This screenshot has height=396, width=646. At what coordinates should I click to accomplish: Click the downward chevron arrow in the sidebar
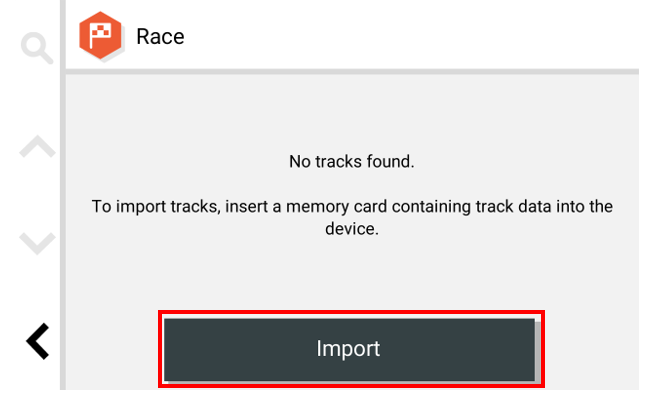point(37,243)
